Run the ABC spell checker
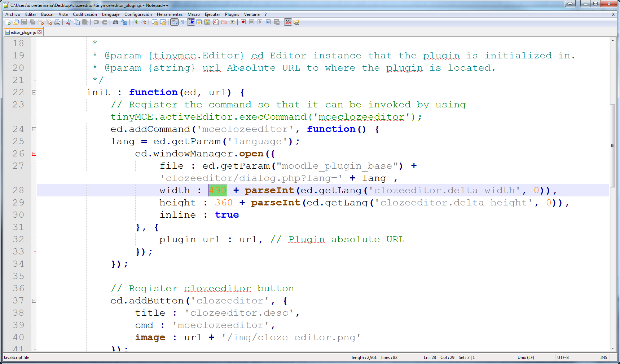This screenshot has height=364, width=620. pos(288,22)
